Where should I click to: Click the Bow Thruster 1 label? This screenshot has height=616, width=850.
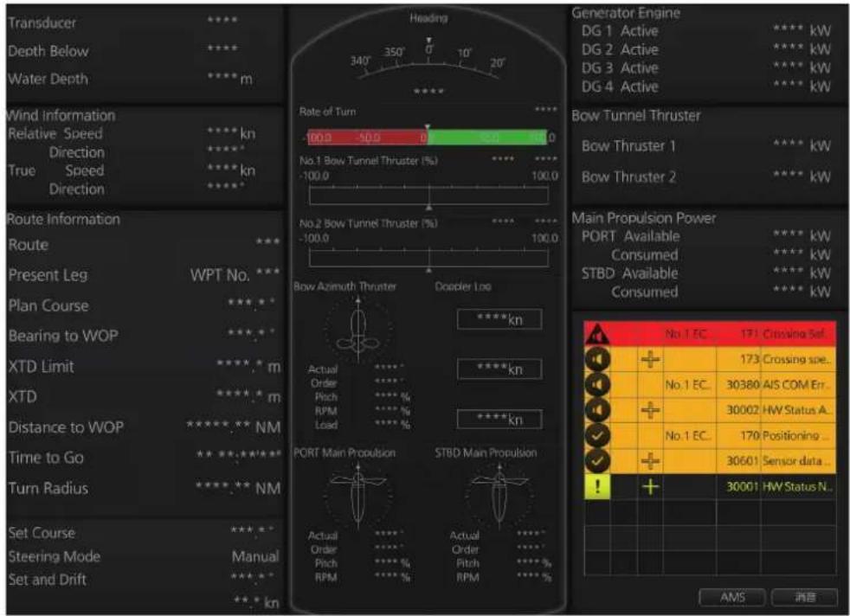[x=628, y=146]
